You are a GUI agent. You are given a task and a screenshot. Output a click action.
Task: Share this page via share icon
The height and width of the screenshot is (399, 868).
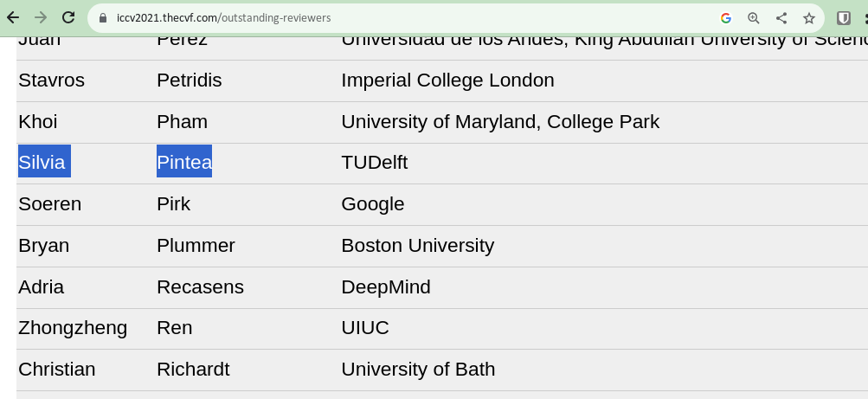coord(781,18)
